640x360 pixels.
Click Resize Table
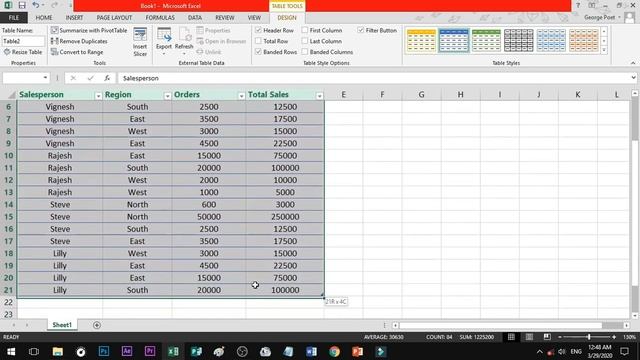23,52
